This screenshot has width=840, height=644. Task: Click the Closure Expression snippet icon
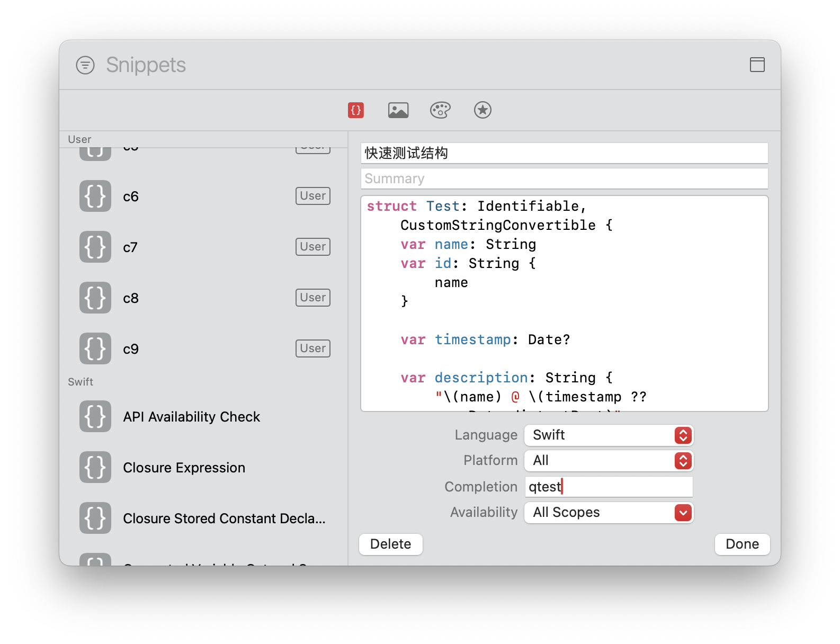pos(95,467)
